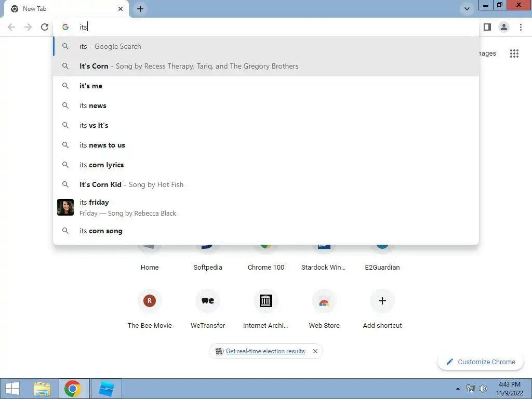The height and width of the screenshot is (399, 532).
Task: Open the Web Store shortcut icon
Action: (x=324, y=301)
